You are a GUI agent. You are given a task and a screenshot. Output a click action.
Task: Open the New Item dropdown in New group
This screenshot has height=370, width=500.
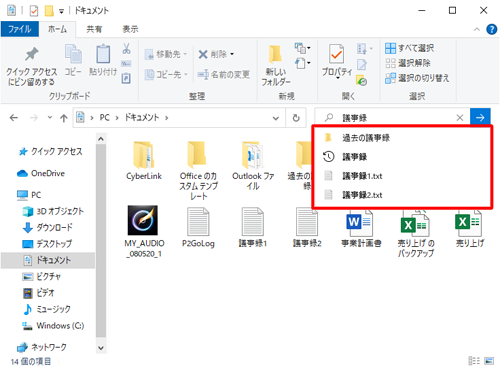coord(302,48)
